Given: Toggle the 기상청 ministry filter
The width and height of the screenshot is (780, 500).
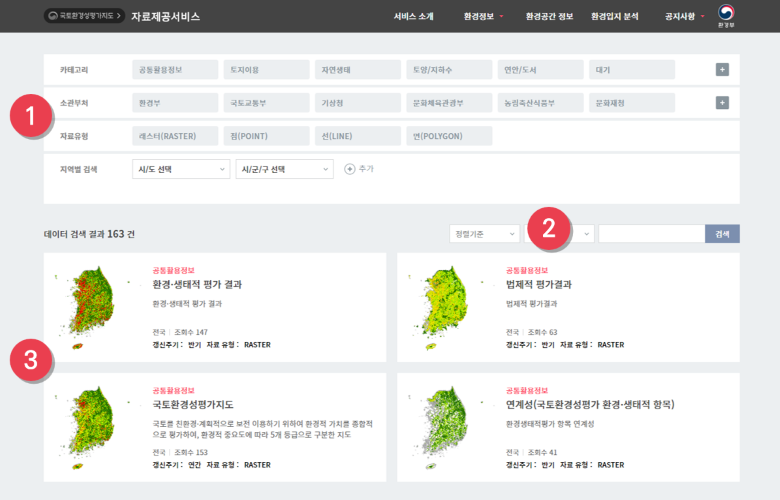Looking at the screenshot, I should 358,103.
